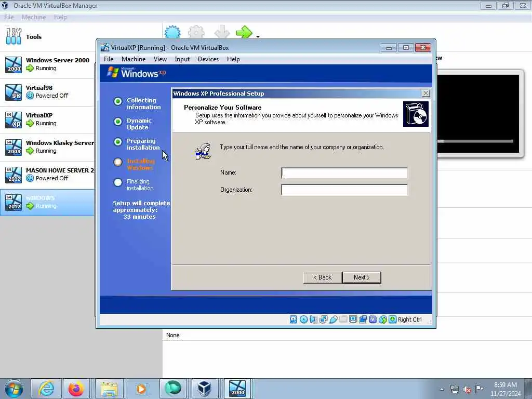Click the muted volume tray icon
The height and width of the screenshot is (399, 532).
pyautogui.click(x=467, y=389)
